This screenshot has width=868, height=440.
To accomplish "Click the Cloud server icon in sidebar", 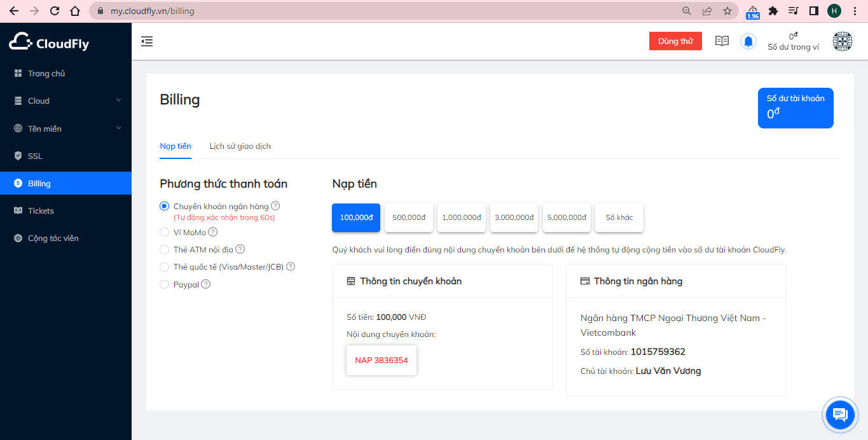I will pos(18,101).
